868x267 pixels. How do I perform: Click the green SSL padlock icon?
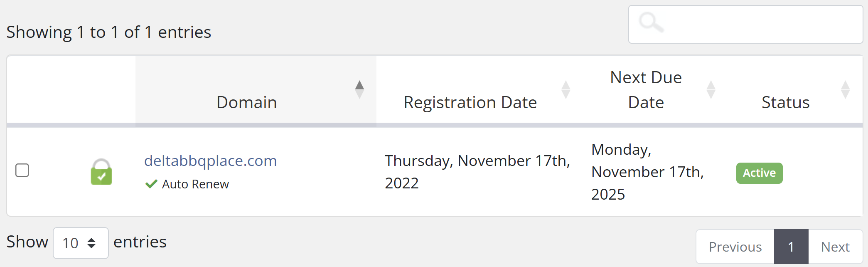tap(101, 172)
